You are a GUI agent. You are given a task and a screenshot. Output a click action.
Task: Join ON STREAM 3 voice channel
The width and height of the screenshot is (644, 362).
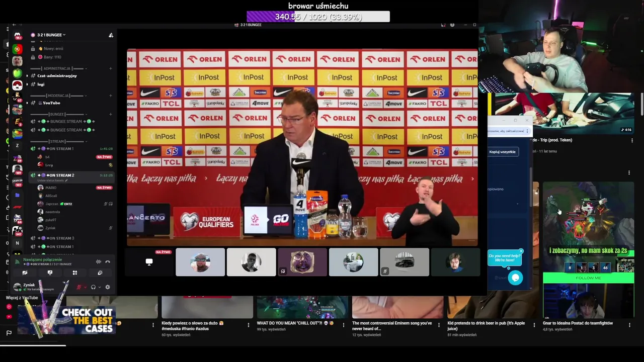[71, 238]
